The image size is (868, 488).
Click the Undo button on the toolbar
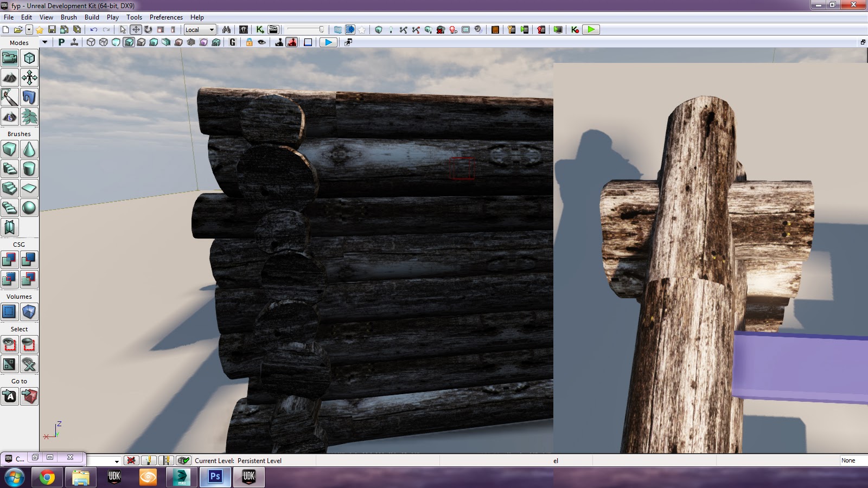(x=93, y=30)
